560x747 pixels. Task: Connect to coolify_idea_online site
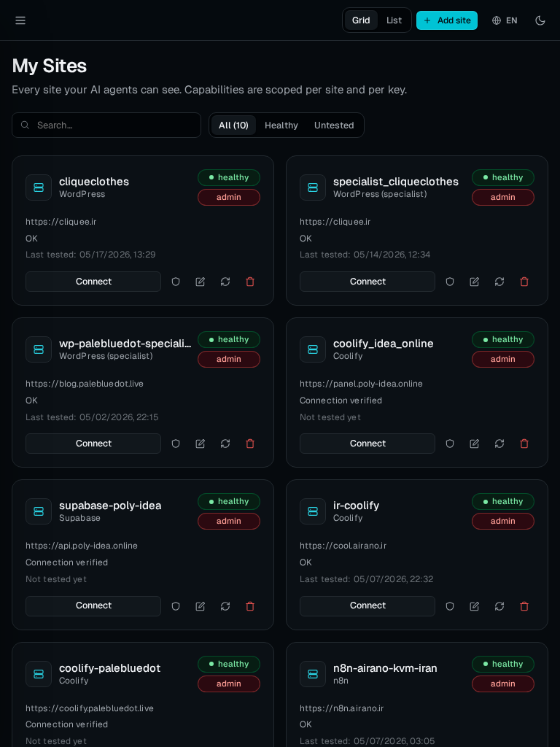[367, 444]
